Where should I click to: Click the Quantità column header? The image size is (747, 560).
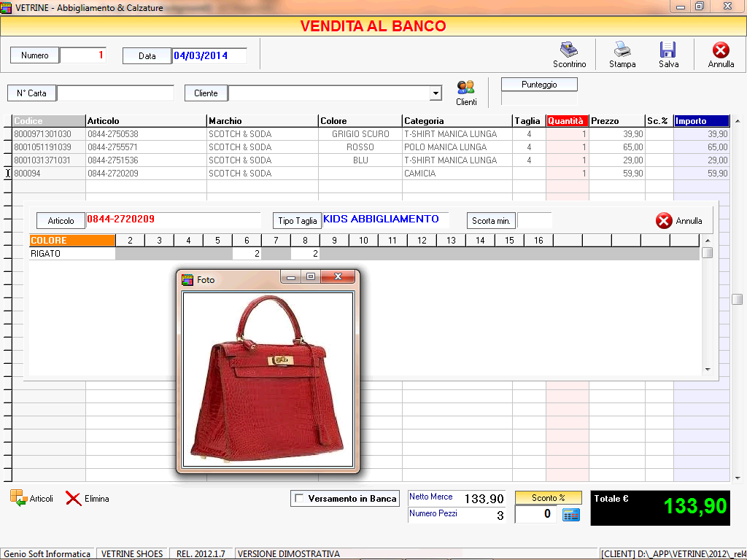[568, 121]
